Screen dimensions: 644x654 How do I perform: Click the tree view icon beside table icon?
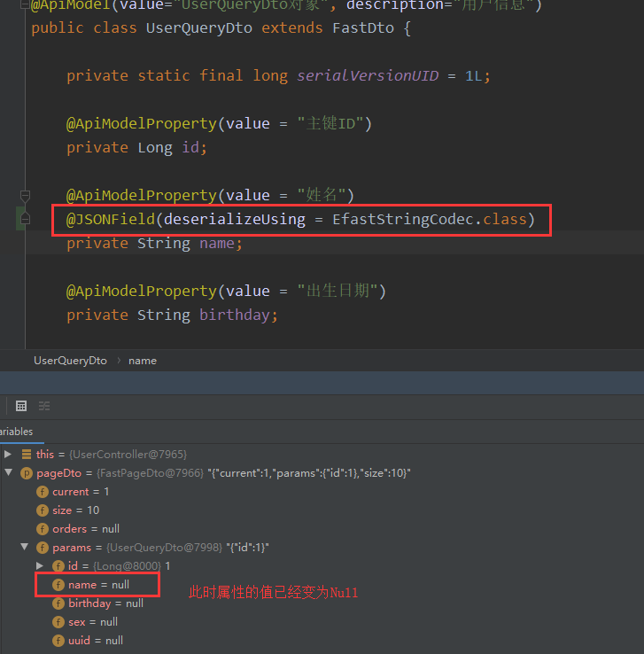[44, 406]
